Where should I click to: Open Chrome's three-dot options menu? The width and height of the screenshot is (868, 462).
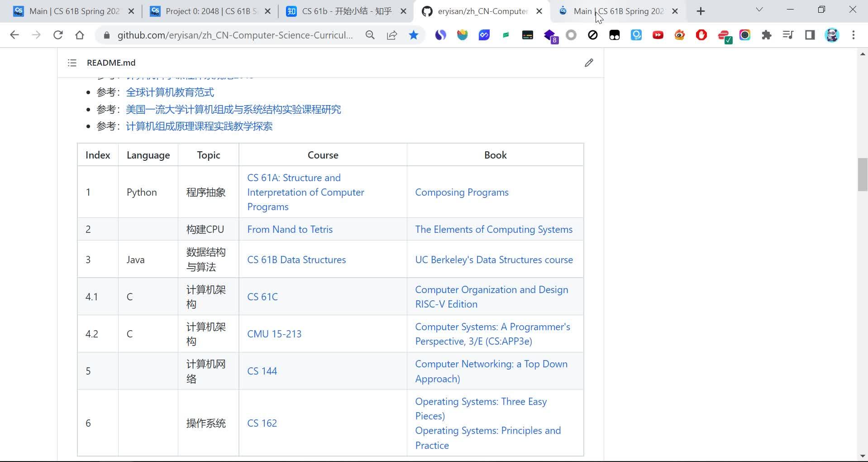coord(854,35)
